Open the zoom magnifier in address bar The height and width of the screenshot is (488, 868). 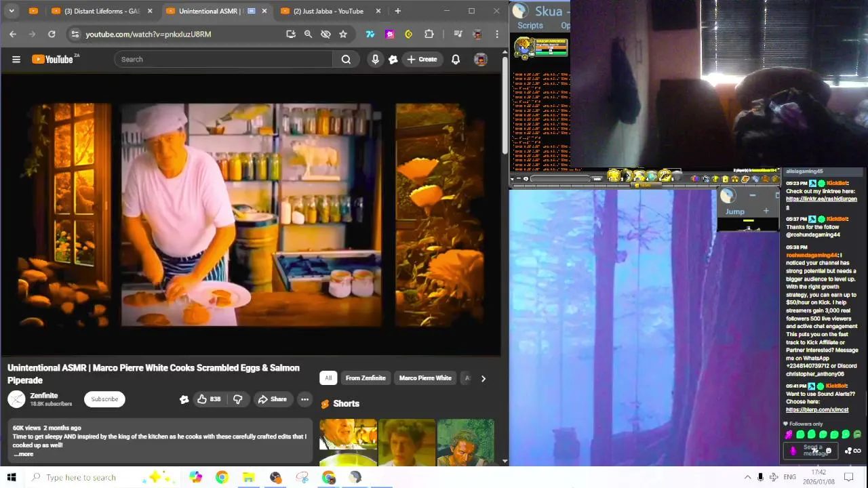click(x=308, y=34)
